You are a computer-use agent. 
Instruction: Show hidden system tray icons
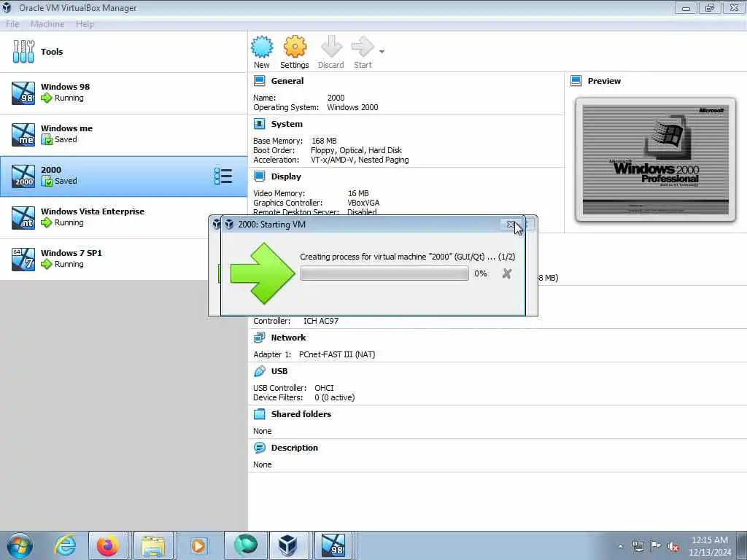620,546
